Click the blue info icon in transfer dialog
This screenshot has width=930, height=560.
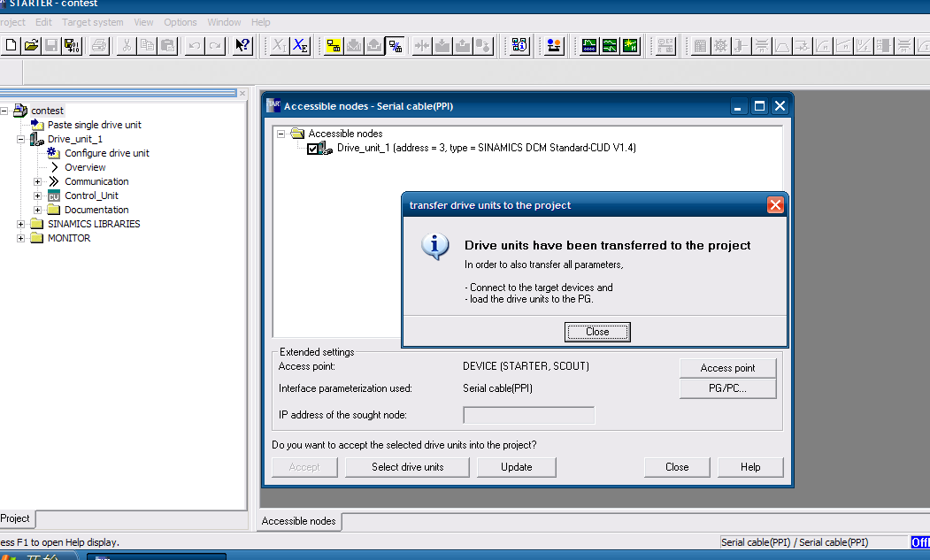435,246
